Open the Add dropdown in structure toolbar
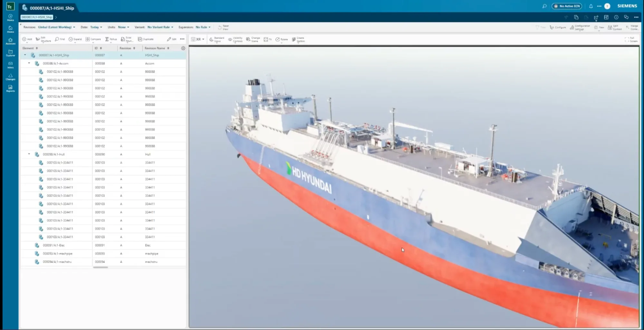The image size is (644, 330). 27,39
